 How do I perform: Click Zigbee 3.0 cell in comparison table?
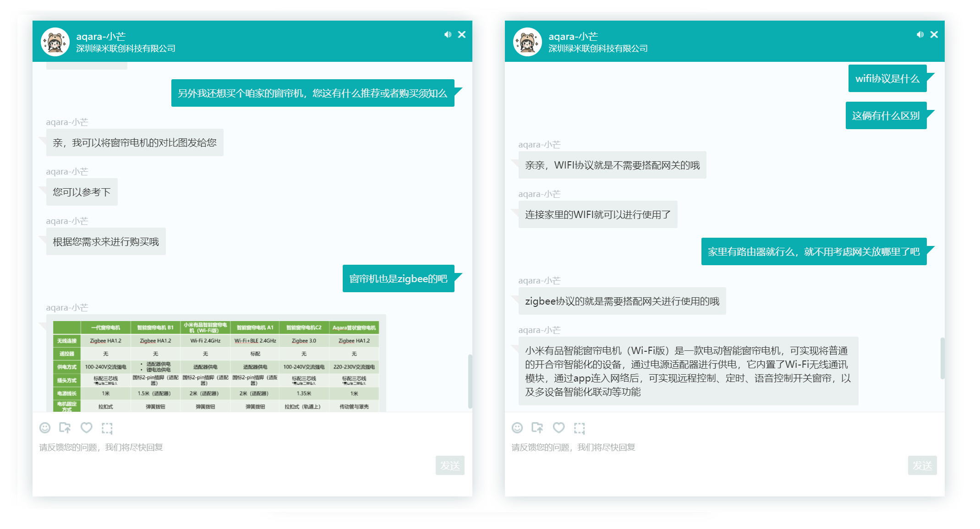(x=304, y=341)
